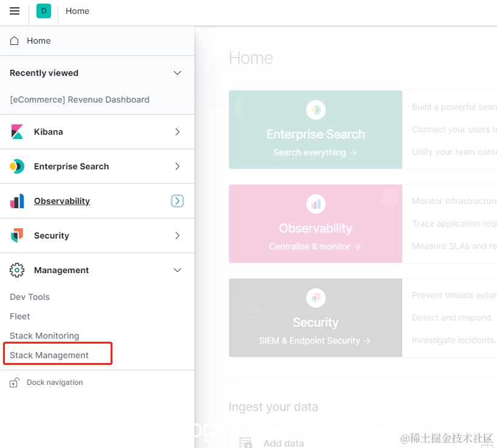Click 'Measure SLAs and' description text
Image resolution: width=497 pixels, height=448 pixels.
454,246
